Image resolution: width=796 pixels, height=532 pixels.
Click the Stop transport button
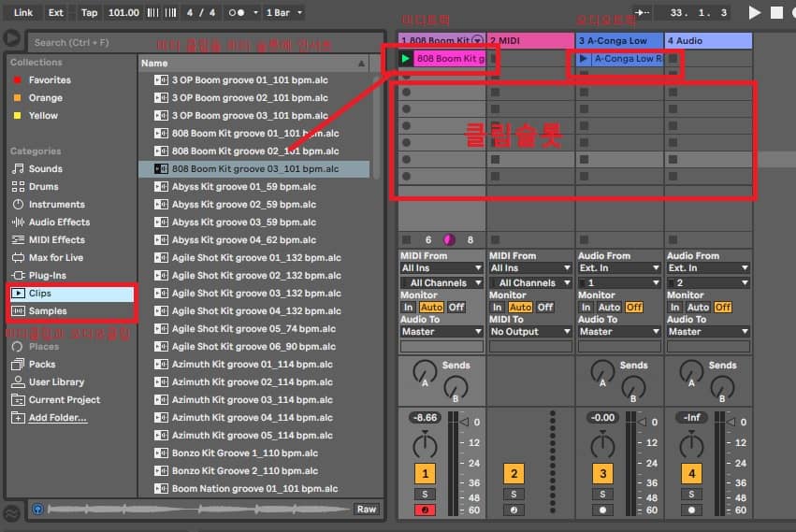pyautogui.click(x=776, y=13)
